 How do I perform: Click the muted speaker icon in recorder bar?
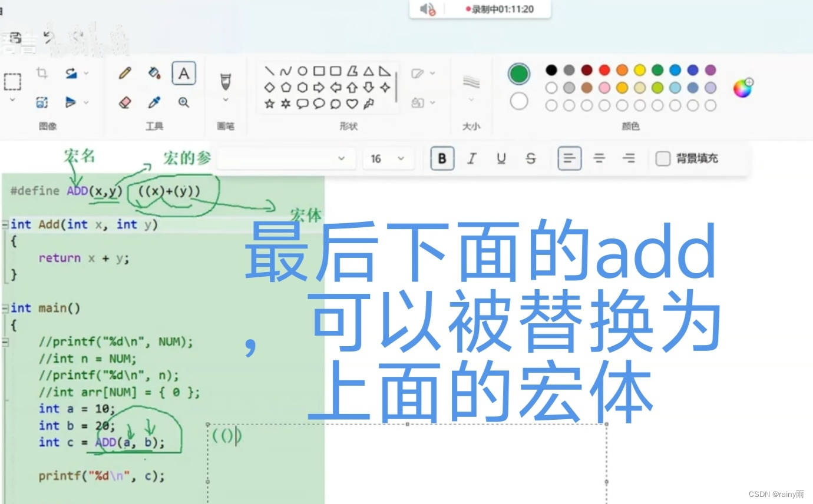[427, 9]
